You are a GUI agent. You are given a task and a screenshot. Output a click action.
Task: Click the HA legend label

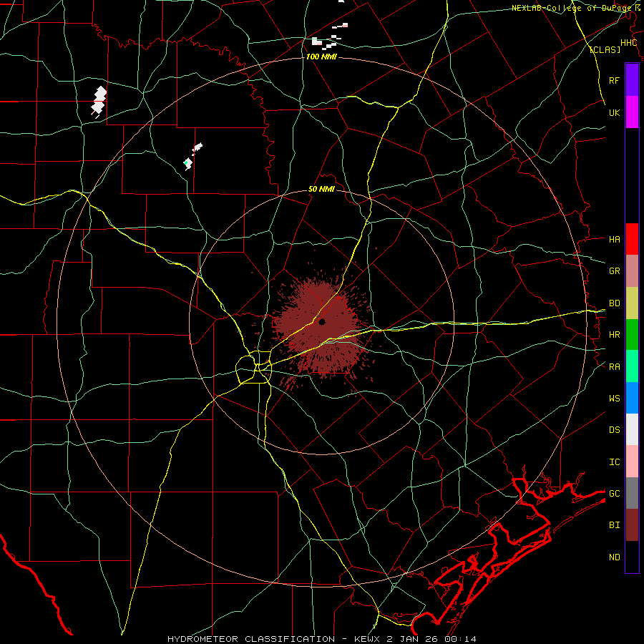point(615,240)
